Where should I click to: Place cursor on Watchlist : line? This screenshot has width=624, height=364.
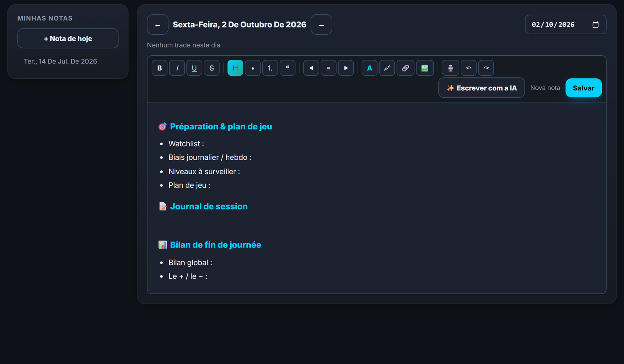click(186, 143)
